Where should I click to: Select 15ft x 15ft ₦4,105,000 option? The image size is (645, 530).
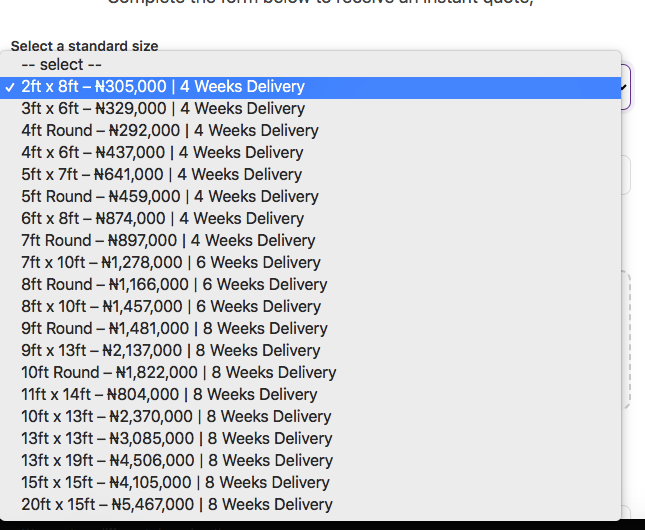pos(176,483)
